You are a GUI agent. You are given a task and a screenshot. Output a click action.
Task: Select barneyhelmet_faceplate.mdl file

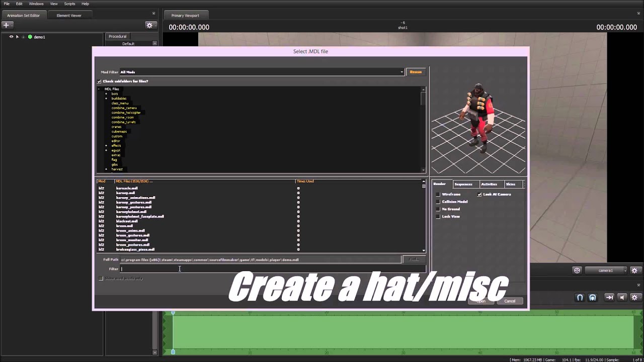coord(140,217)
